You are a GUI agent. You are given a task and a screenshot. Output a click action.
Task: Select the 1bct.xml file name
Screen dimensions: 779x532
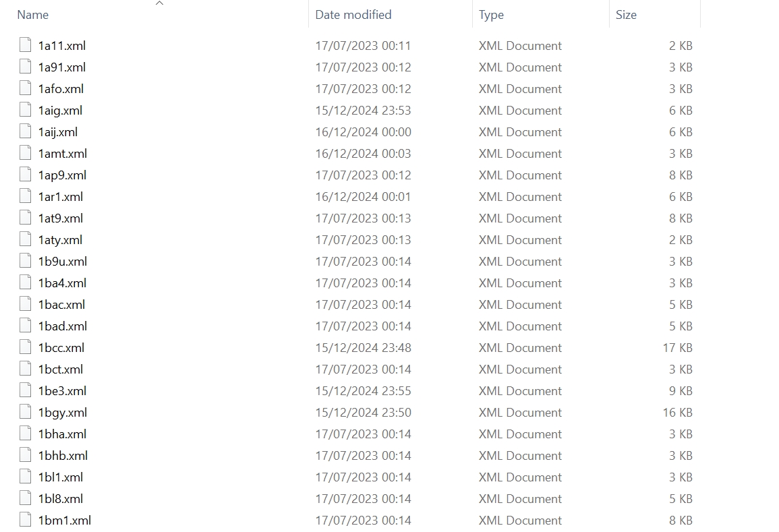tap(61, 369)
